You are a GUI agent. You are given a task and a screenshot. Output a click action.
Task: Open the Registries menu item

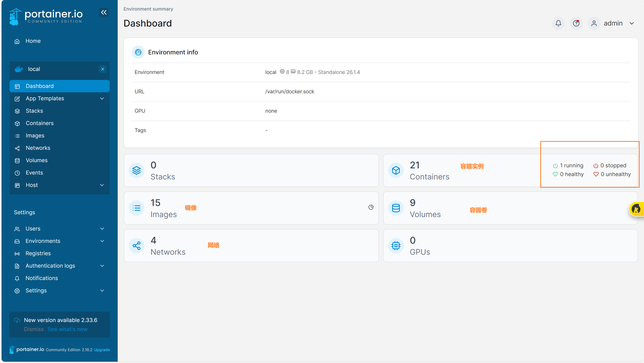(x=38, y=253)
